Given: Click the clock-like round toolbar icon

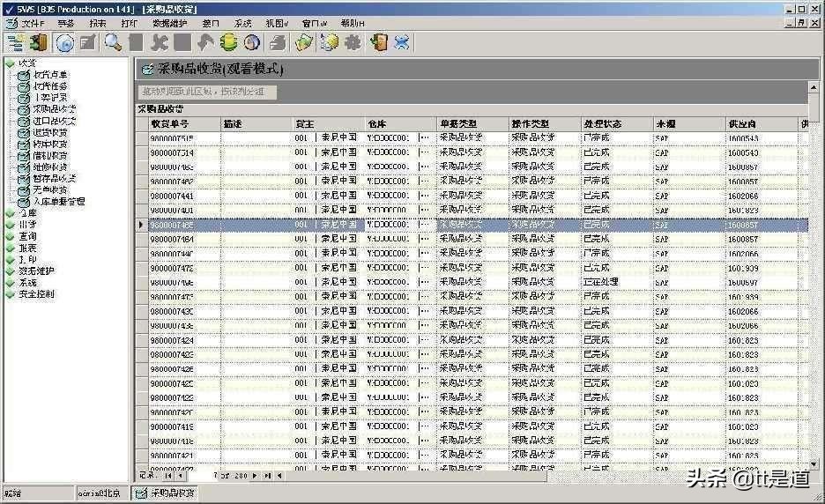Looking at the screenshot, I should click(x=252, y=42).
